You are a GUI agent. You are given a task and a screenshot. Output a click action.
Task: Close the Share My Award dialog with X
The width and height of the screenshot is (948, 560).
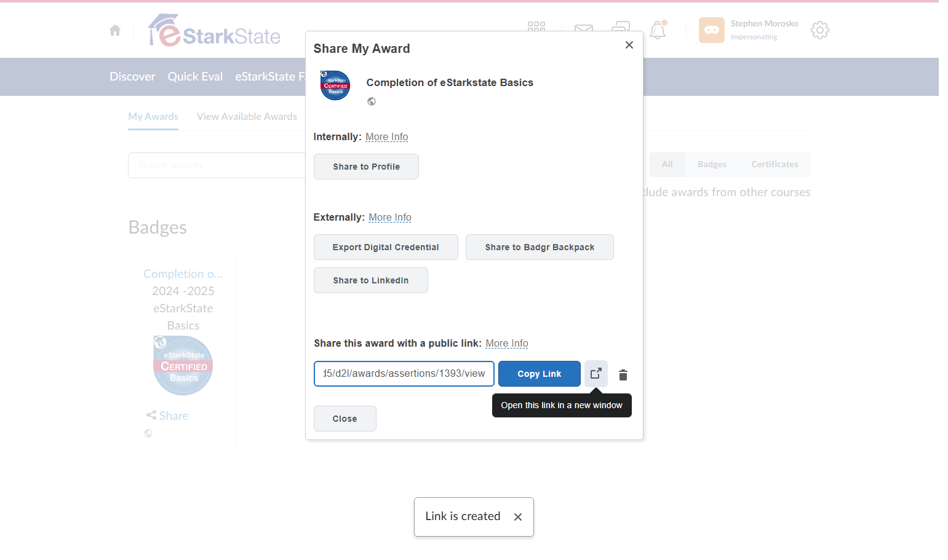629,45
